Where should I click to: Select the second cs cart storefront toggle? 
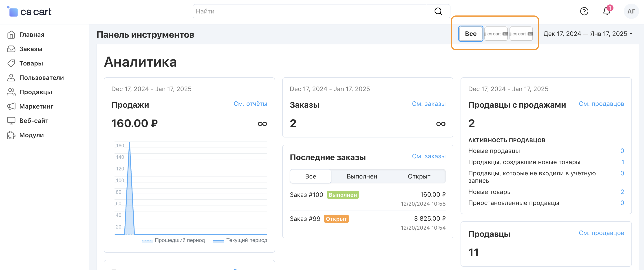coord(521,34)
